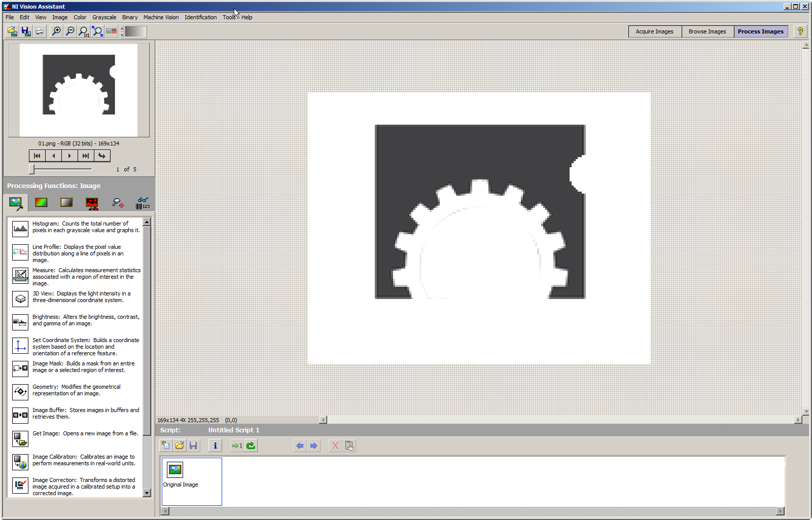Viewport: 812px width, 520px height.
Task: Jump to the last image in browser
Action: tap(86, 156)
